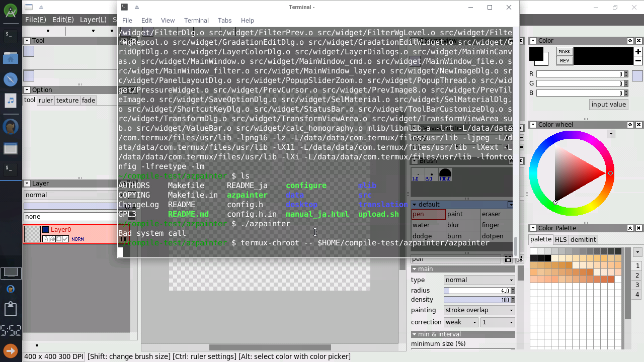The width and height of the screenshot is (644, 362).
Task: Click the R value input field
Action: click(x=581, y=74)
